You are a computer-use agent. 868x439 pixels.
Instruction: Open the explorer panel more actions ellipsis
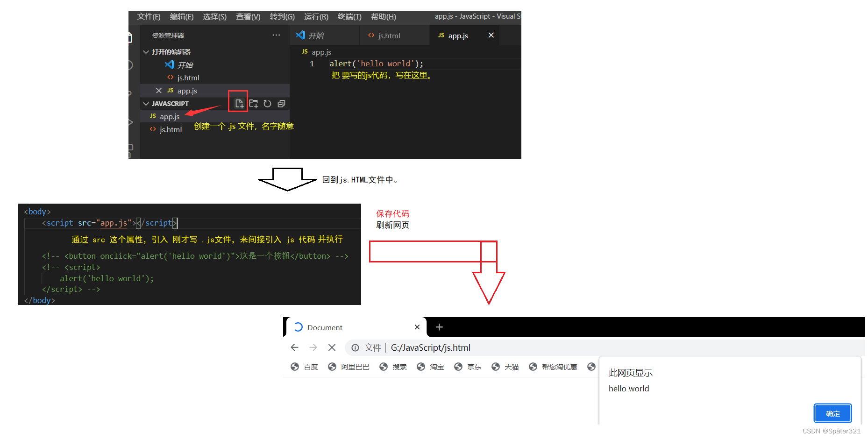(277, 35)
